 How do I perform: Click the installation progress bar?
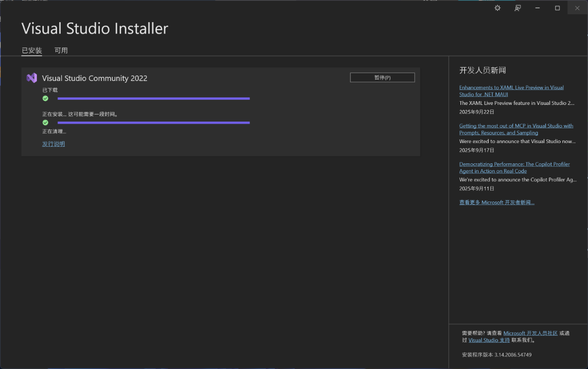click(x=153, y=122)
